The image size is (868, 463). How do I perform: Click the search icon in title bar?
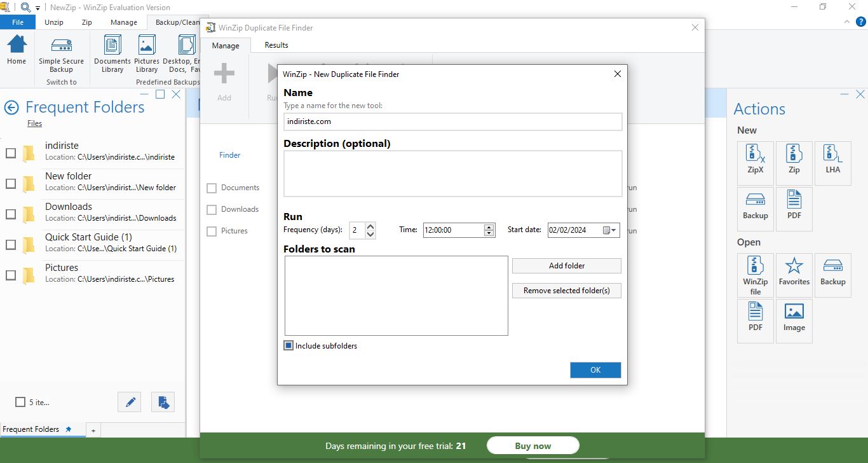coord(25,7)
